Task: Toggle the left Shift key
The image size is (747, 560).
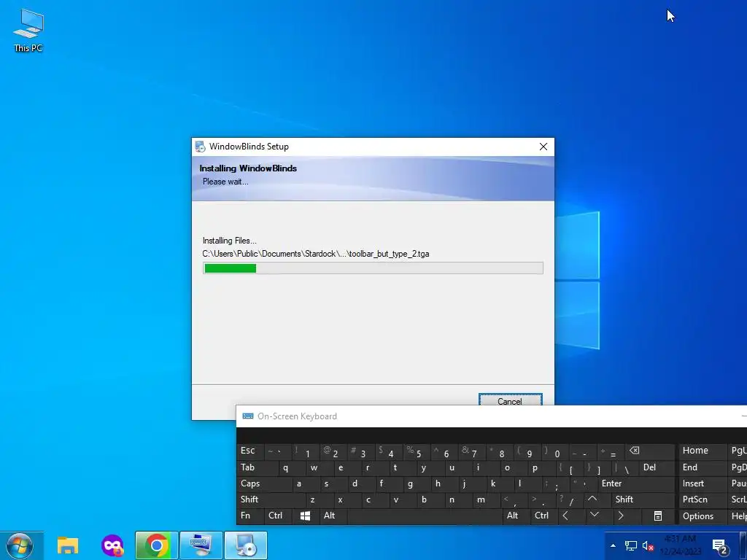Action: click(271, 499)
